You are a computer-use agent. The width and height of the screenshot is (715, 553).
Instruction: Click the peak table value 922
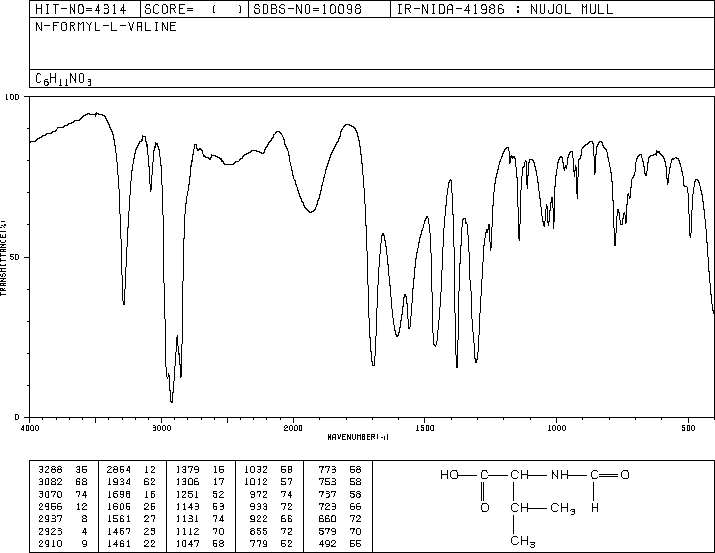(x=259, y=519)
